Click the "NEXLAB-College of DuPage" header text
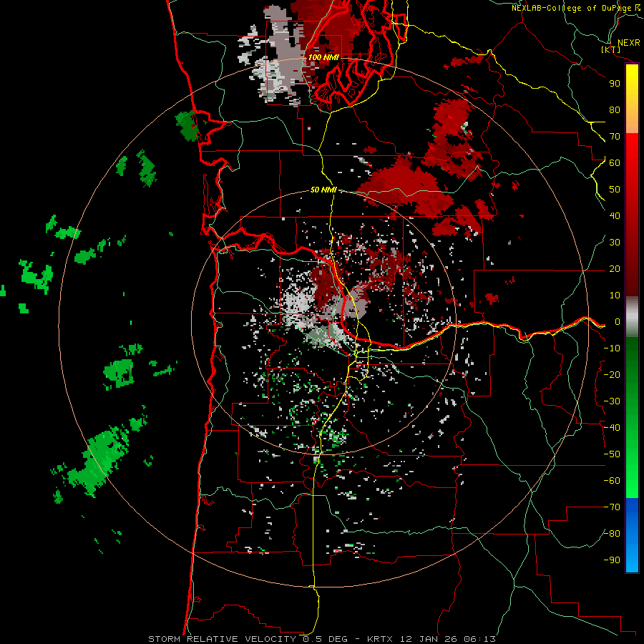The image size is (644, 644). pos(572,8)
